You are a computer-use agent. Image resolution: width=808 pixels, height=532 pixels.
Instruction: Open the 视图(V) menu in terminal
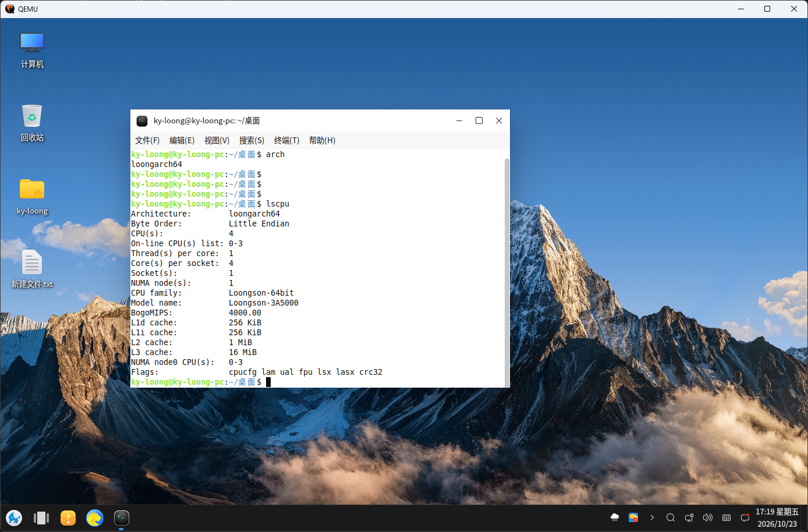[x=217, y=140]
